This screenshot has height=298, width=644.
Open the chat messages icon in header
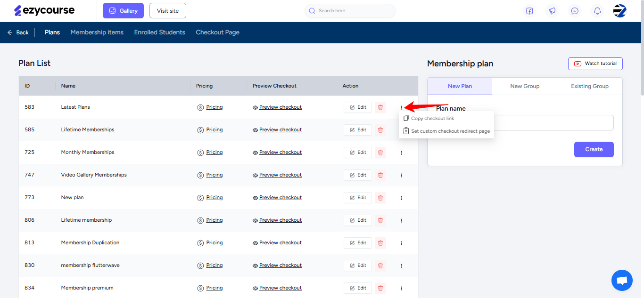coord(575,11)
